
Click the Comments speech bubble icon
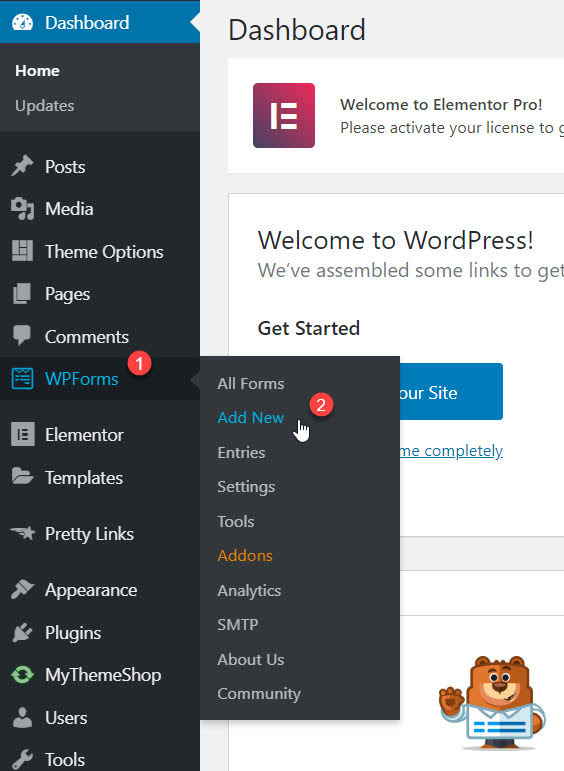(22, 335)
